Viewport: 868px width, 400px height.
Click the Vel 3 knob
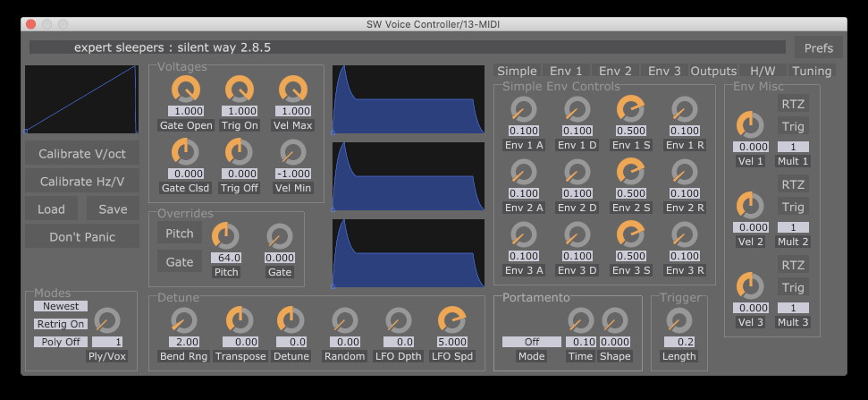(750, 285)
